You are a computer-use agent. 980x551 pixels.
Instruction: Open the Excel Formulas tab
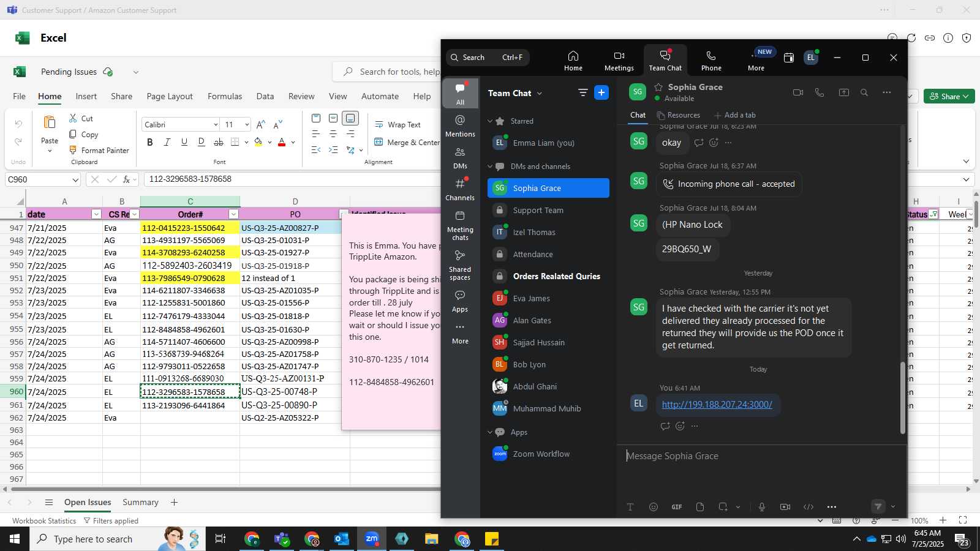click(x=225, y=96)
